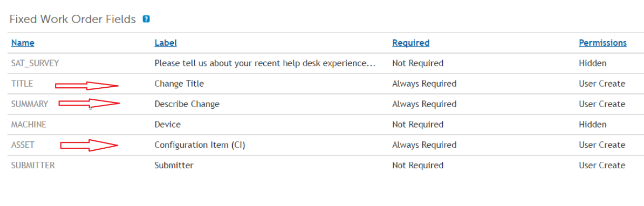Click Hidden permission in SAT_SURVEY row
The width and height of the screenshot is (644, 206).
click(x=592, y=64)
